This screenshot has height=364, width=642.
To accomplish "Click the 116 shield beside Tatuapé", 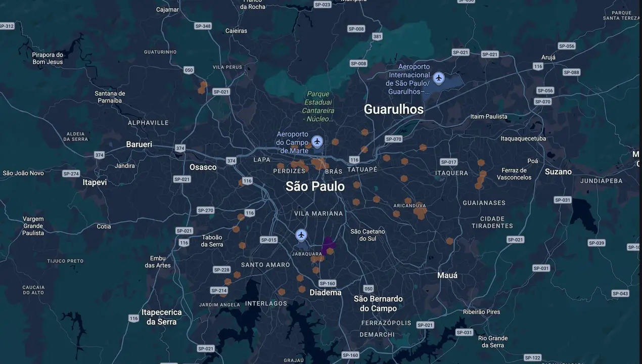I will tap(354, 160).
